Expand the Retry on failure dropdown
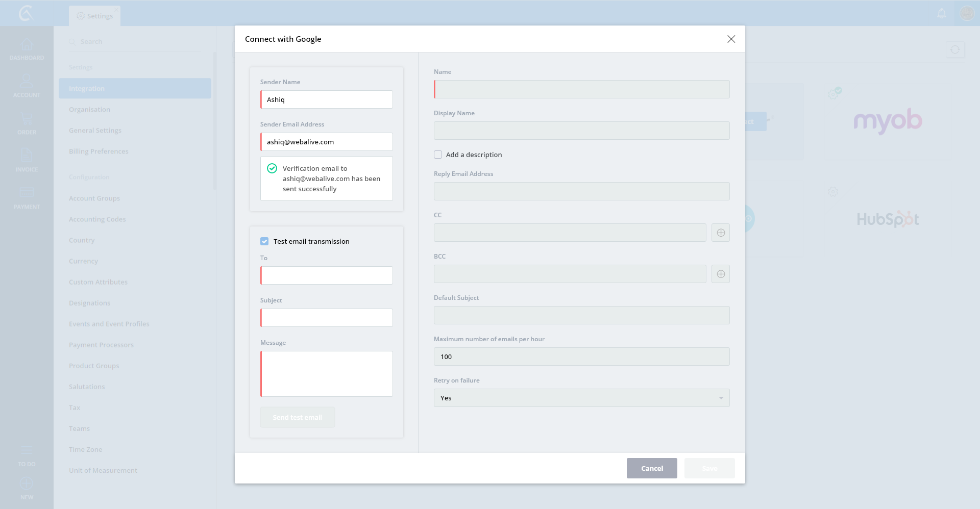This screenshot has height=509, width=980. click(581, 398)
